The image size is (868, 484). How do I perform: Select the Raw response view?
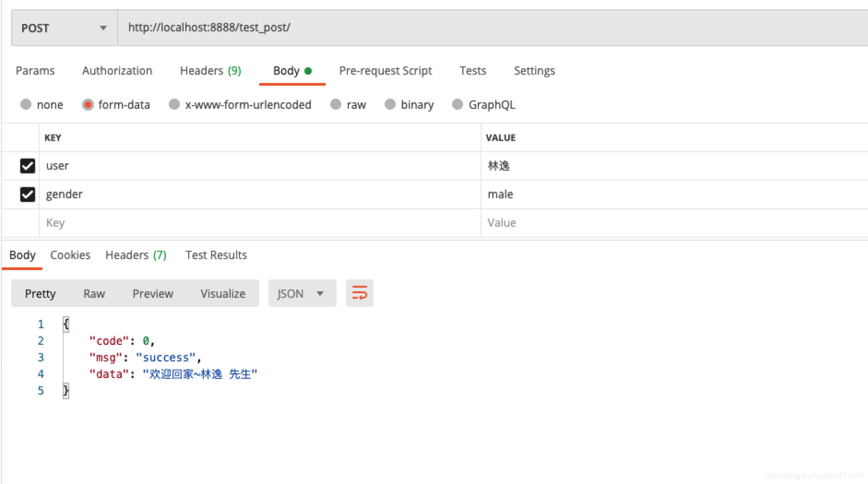tap(94, 294)
